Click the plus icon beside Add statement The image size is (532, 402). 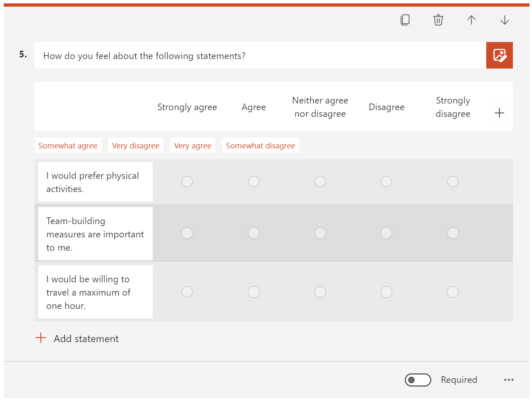click(41, 338)
